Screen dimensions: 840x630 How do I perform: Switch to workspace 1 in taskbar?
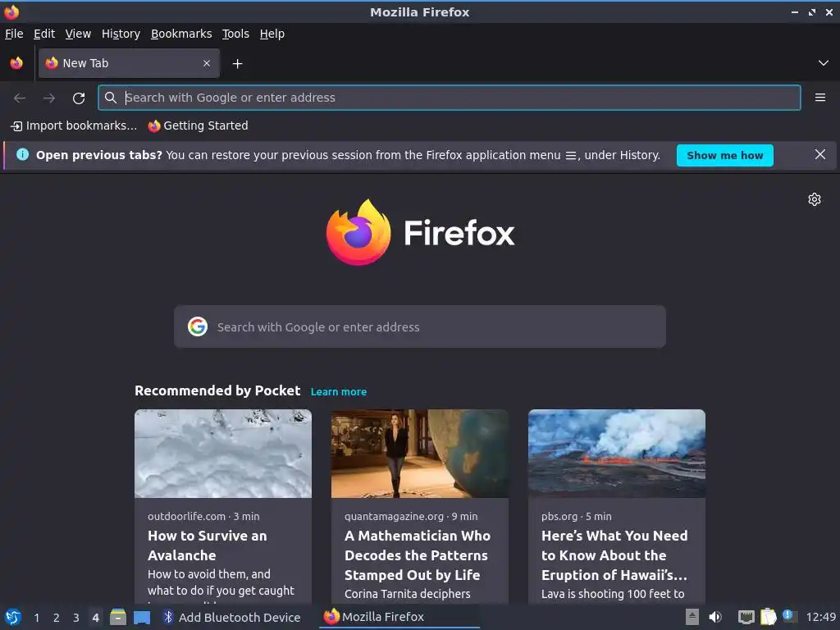click(36, 618)
